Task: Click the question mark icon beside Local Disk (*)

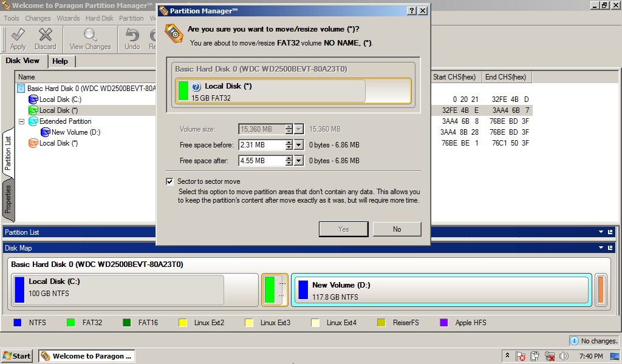Action: tap(196, 87)
